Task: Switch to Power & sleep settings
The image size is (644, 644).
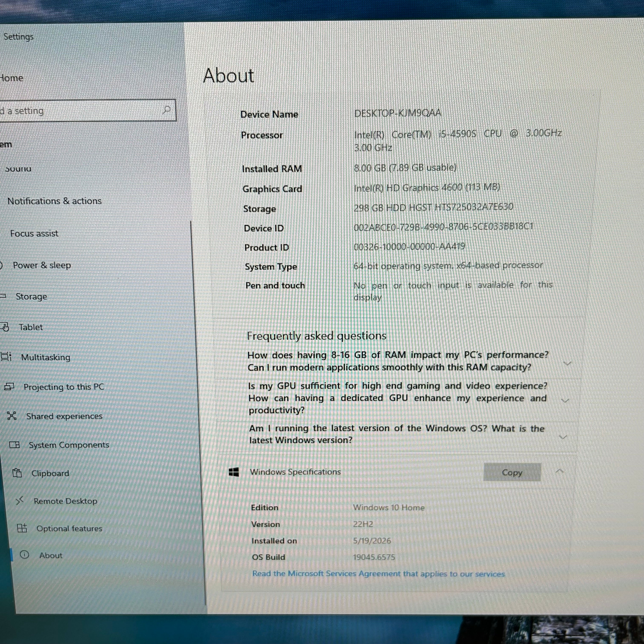Action: 42,265
